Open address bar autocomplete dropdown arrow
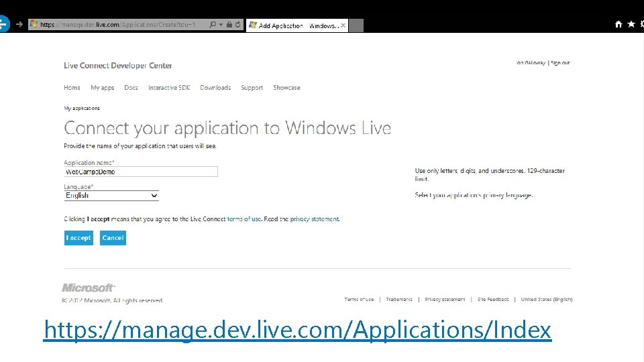The width and height of the screenshot is (644, 362). click(x=221, y=25)
